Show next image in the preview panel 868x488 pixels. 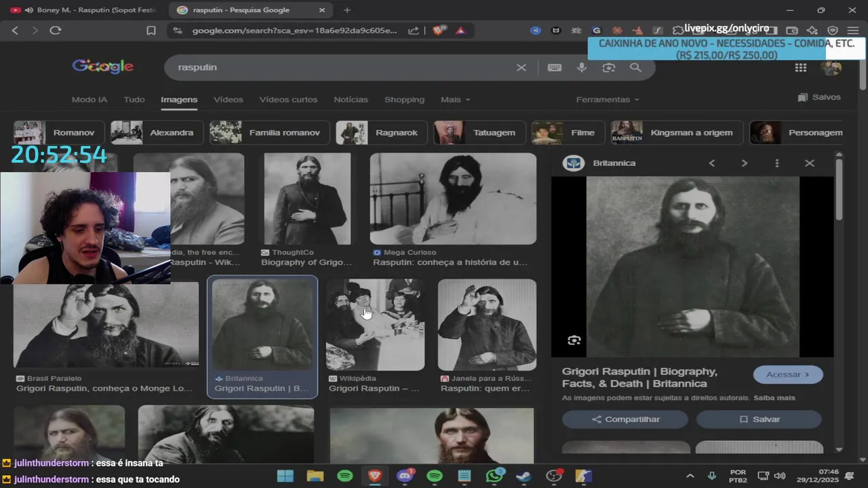point(745,163)
